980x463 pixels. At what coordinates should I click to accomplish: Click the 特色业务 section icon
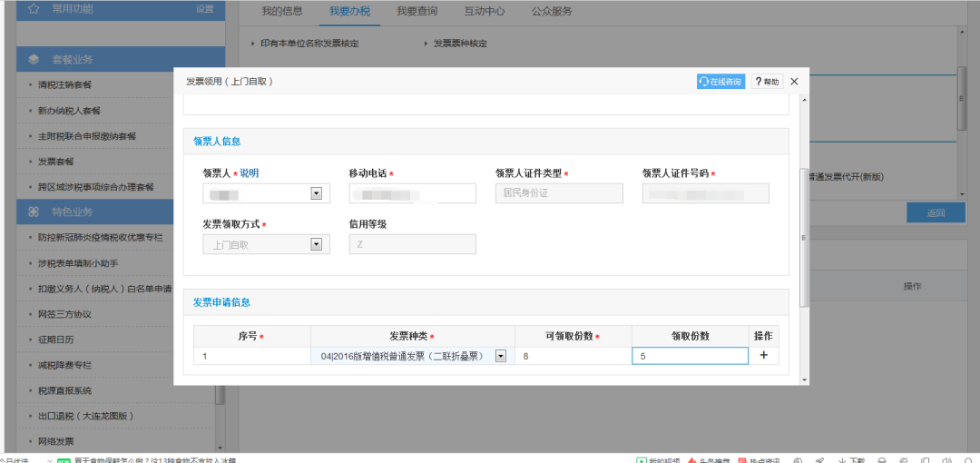[x=34, y=212]
